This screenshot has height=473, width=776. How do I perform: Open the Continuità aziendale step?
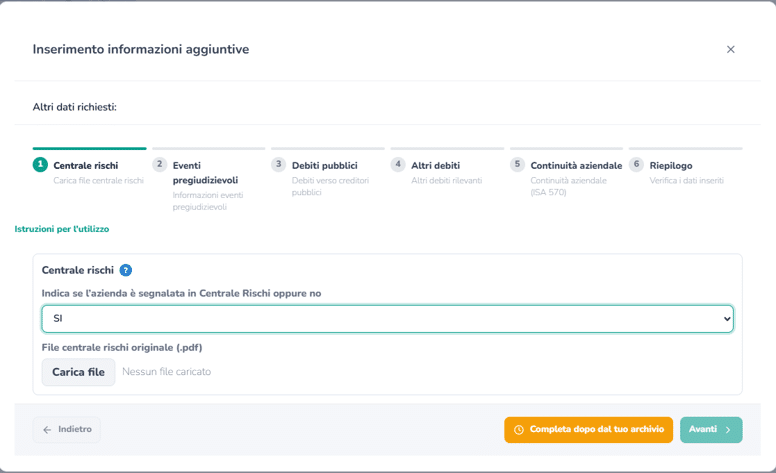576,166
